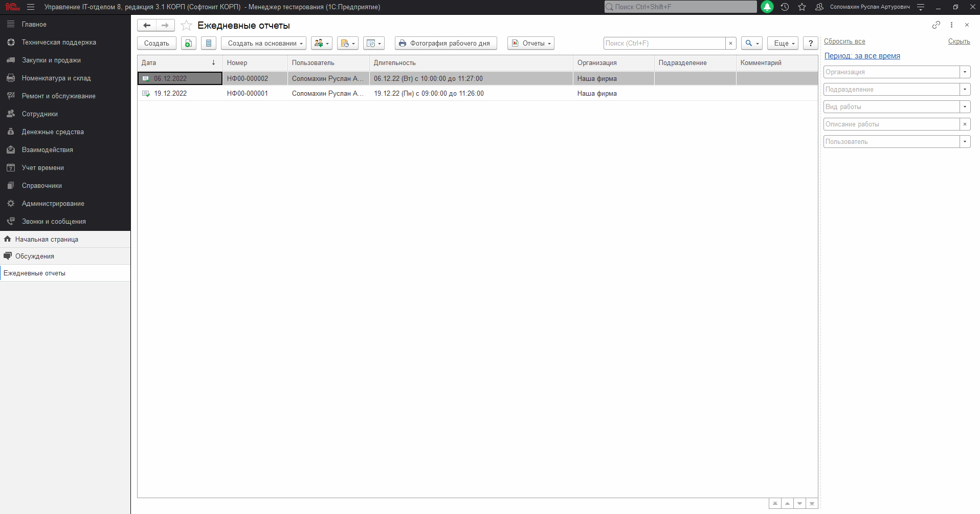Open the Отчеты dropdown menu
Viewport: 980px width, 514px height.
[531, 44]
